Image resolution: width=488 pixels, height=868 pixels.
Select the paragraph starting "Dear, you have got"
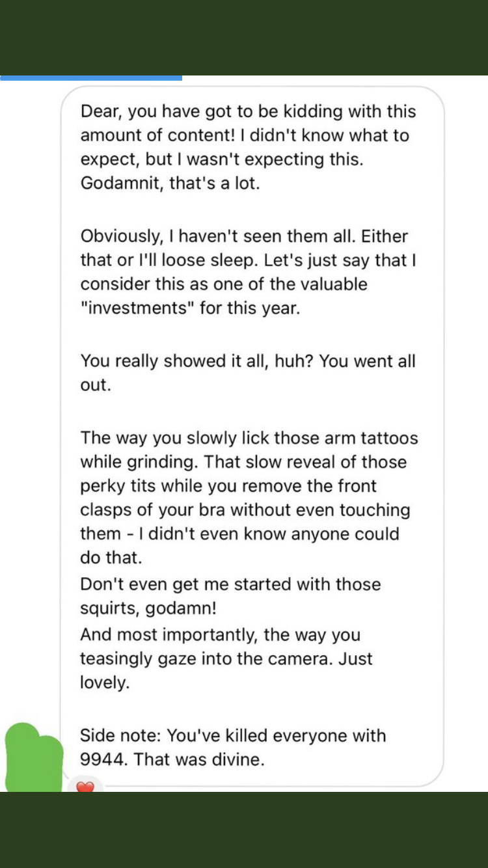pyautogui.click(x=248, y=148)
